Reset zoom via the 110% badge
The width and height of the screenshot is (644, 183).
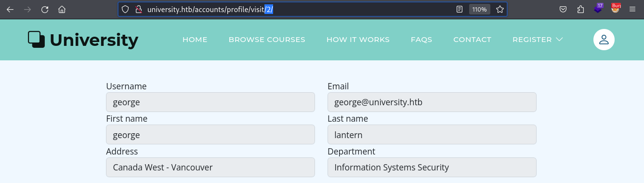479,9
